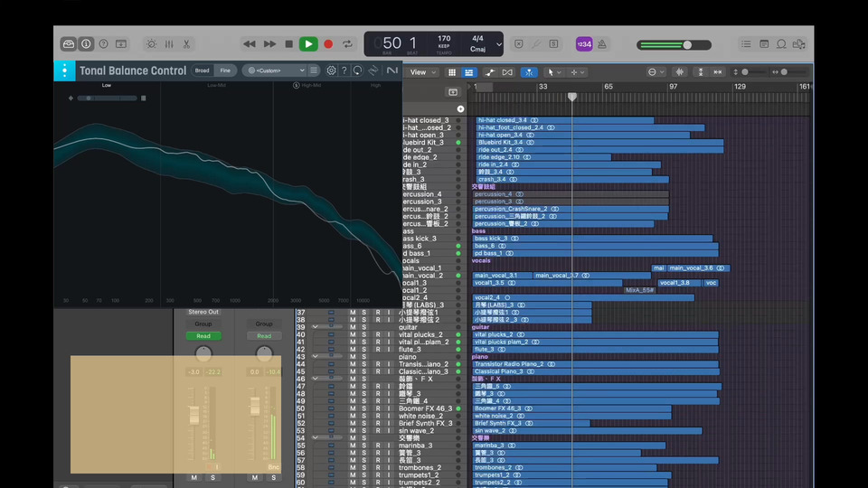Switch to the Fine view tab

pos(225,70)
